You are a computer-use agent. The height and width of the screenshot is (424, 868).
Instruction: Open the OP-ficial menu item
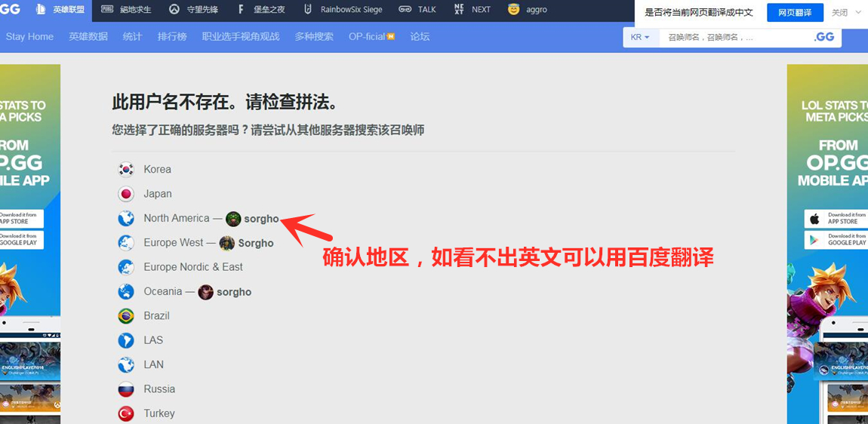[371, 36]
